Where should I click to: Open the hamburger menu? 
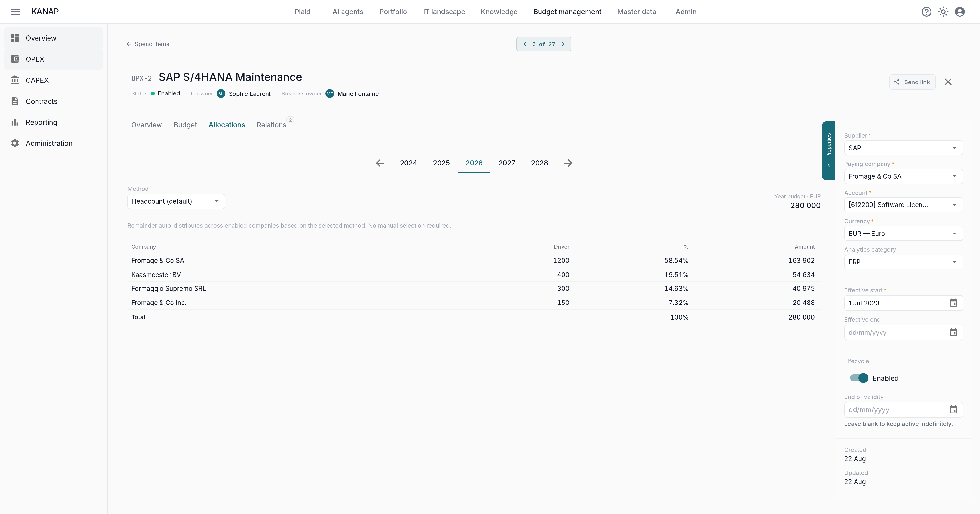[16, 12]
